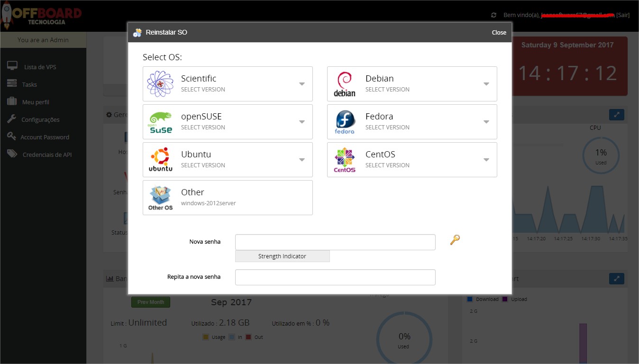639x364 pixels.
Task: Select the Other windows-2012server option
Action: coord(228,198)
